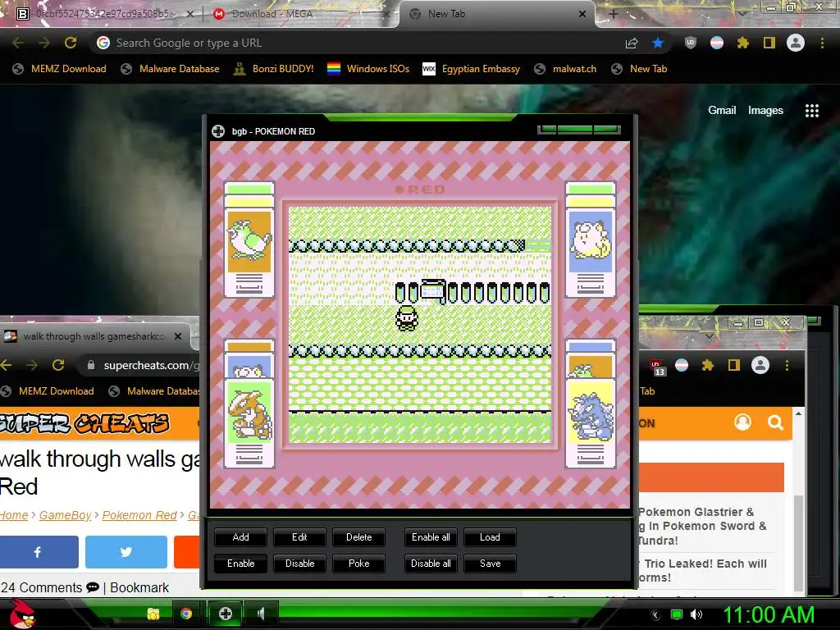Share on Facebook button
This screenshot has width=840, height=630.
39,552
